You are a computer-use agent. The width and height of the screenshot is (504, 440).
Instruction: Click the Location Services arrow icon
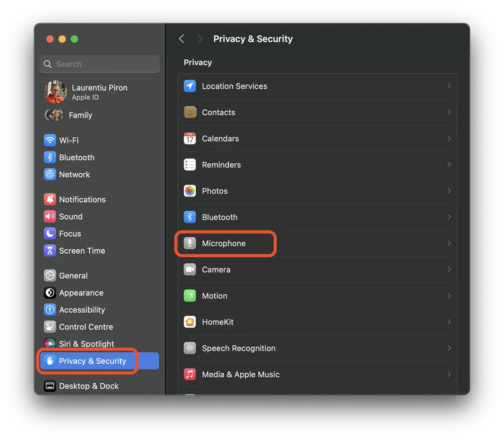tap(190, 86)
